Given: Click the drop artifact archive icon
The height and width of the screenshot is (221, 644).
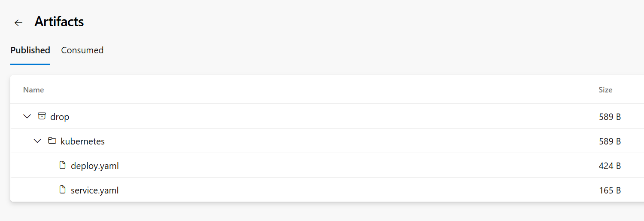Looking at the screenshot, I should (42, 116).
